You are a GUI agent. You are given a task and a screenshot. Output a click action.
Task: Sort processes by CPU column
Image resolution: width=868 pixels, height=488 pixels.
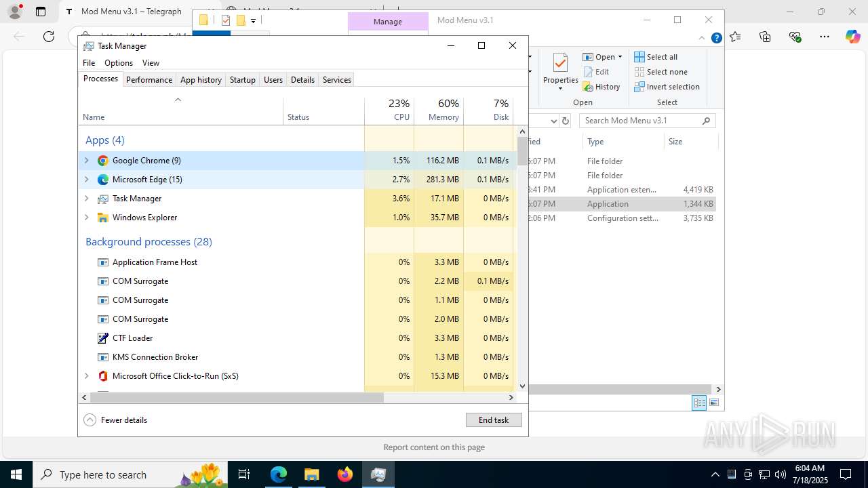coord(389,110)
